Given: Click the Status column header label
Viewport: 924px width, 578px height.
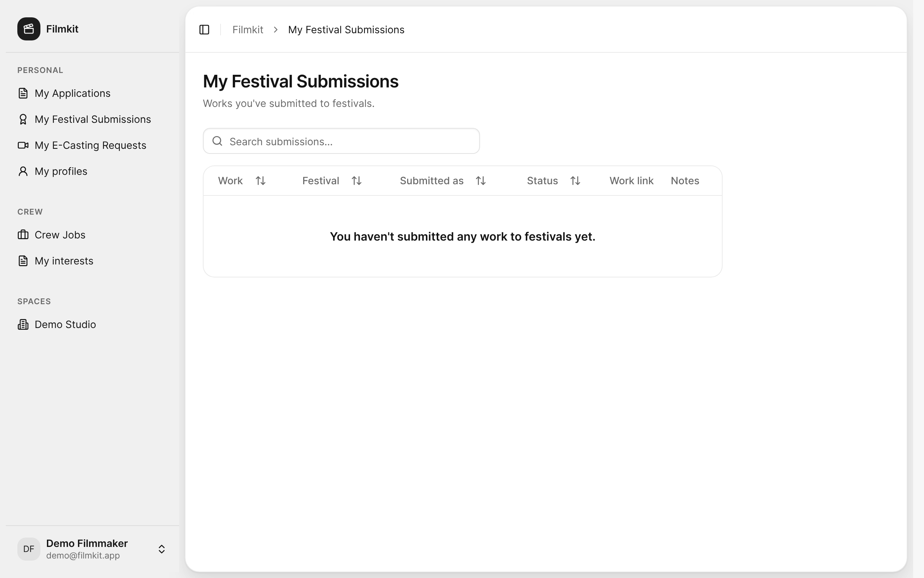Looking at the screenshot, I should [x=542, y=180].
